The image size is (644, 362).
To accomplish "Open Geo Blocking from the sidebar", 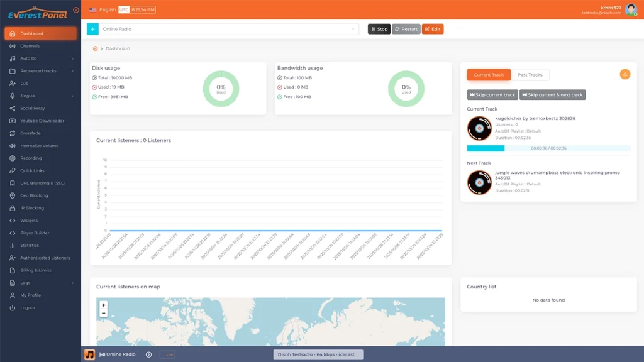I will point(33,195).
